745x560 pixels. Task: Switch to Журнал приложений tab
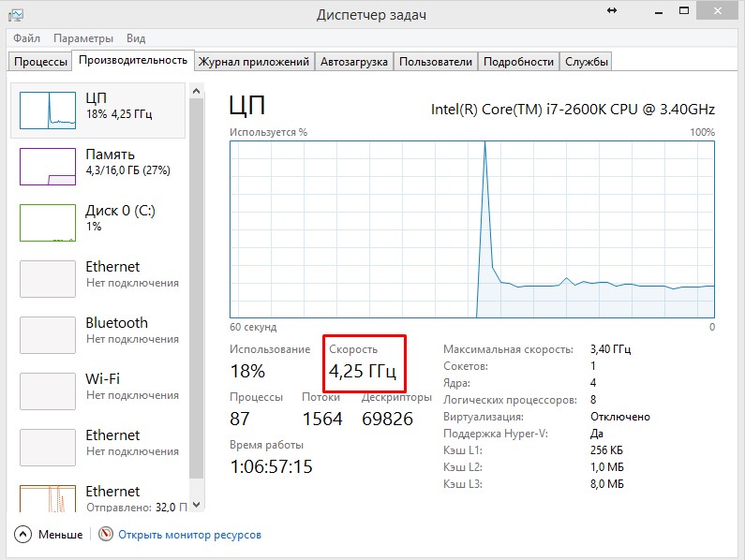pos(254,62)
